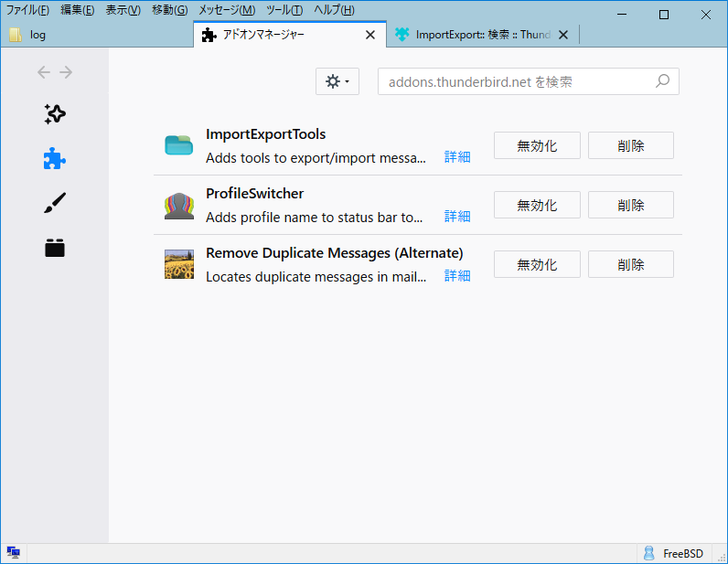Click the ProfileSwitcher silhouettes icon
Viewport: 728px width, 564px height.
pyautogui.click(x=178, y=206)
